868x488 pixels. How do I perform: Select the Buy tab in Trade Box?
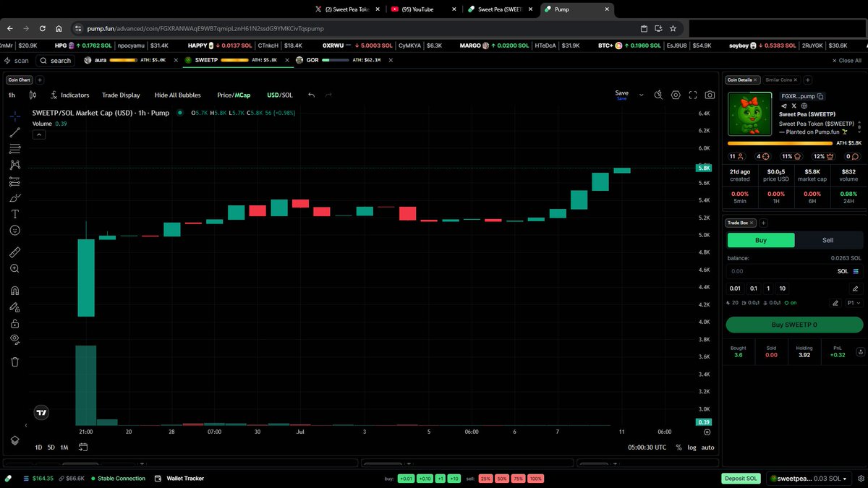pyautogui.click(x=761, y=240)
